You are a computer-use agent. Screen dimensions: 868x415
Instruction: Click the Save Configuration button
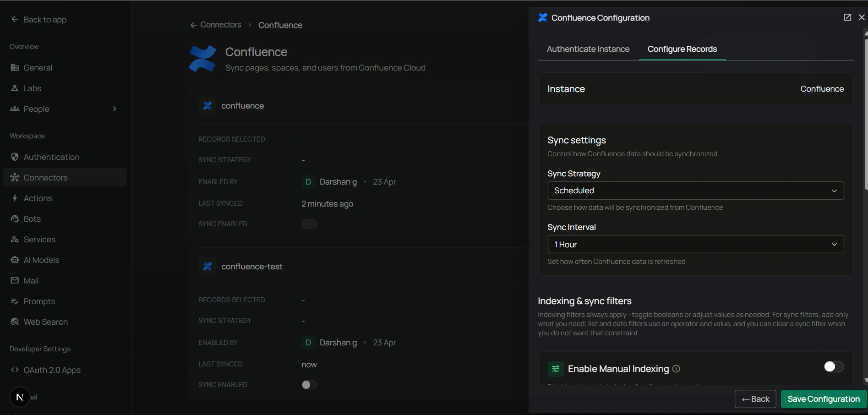tap(824, 399)
